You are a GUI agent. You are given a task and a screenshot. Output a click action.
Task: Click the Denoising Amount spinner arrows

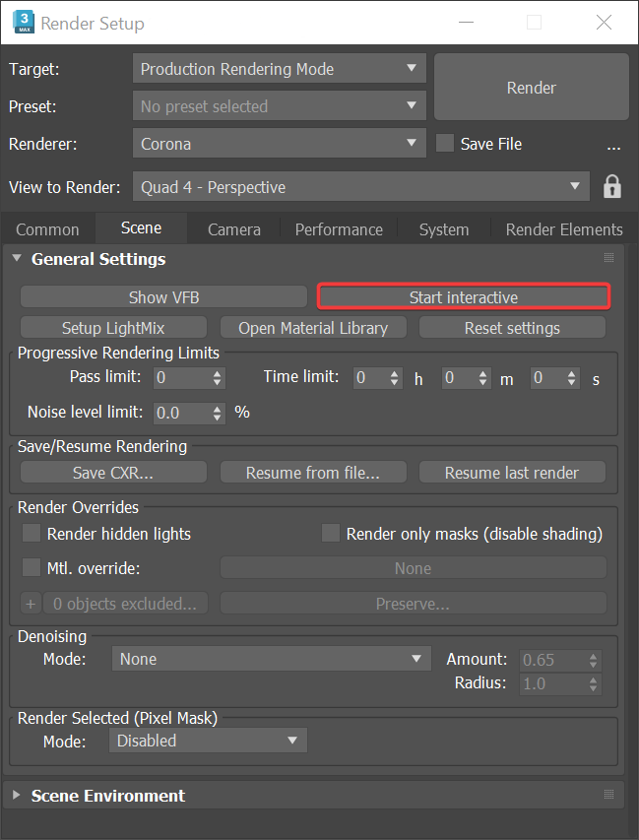593,660
